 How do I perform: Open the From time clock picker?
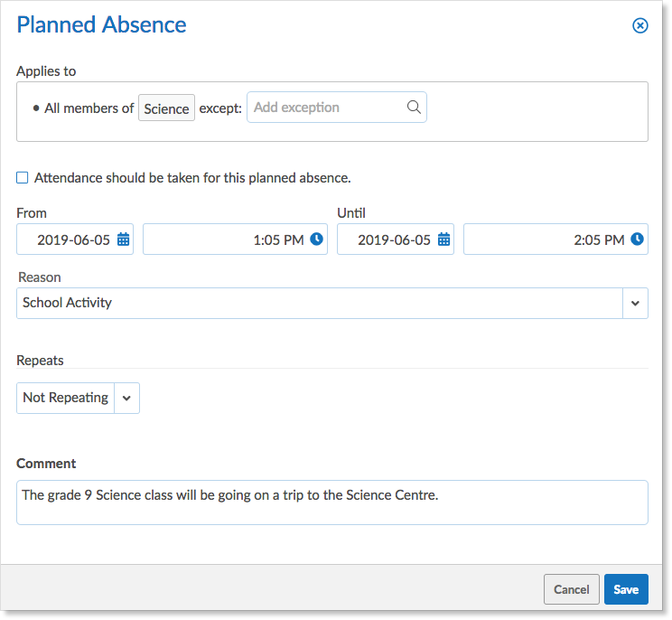[x=316, y=239]
